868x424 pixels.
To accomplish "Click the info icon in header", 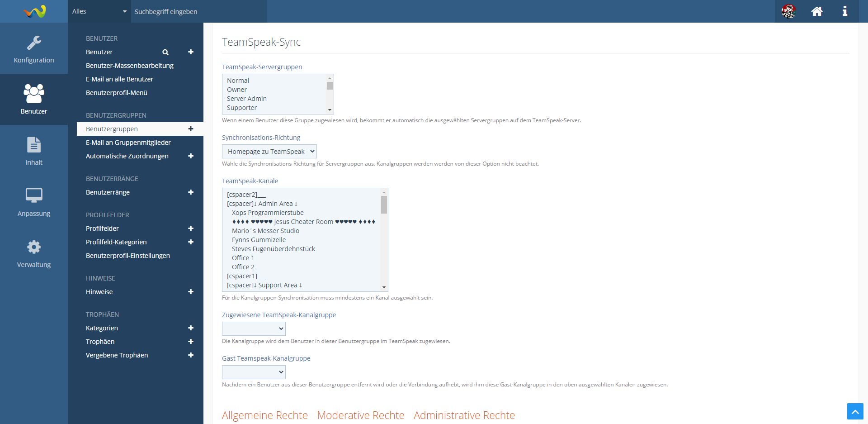I will pyautogui.click(x=844, y=11).
